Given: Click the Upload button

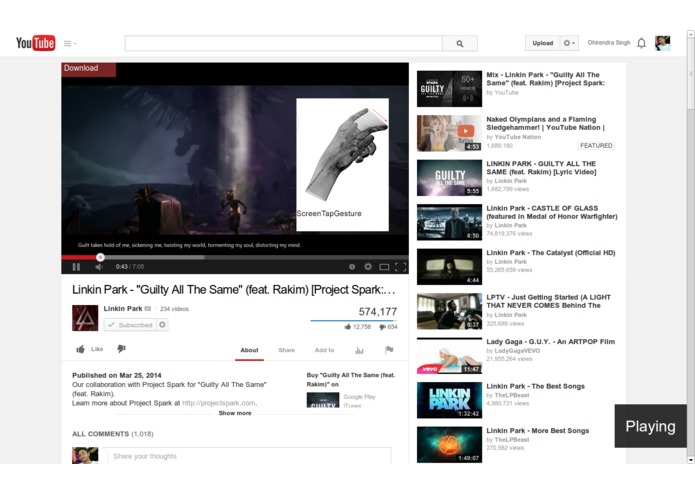Looking at the screenshot, I should 543,43.
